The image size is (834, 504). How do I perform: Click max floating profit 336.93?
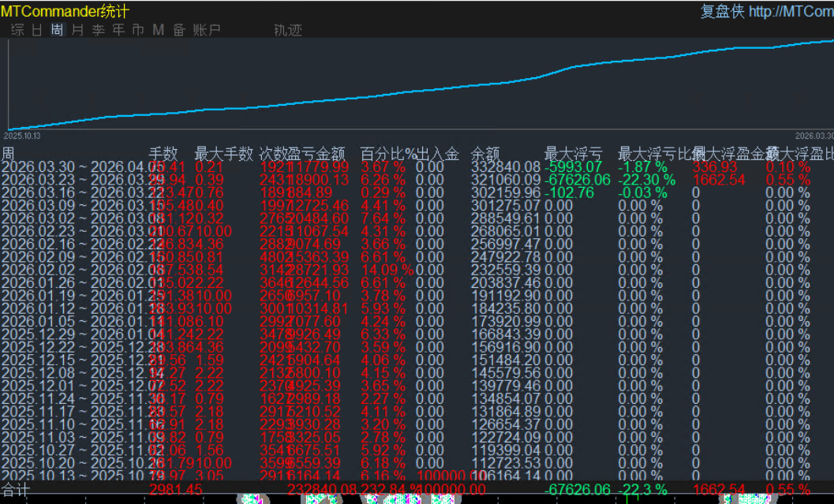(x=715, y=167)
